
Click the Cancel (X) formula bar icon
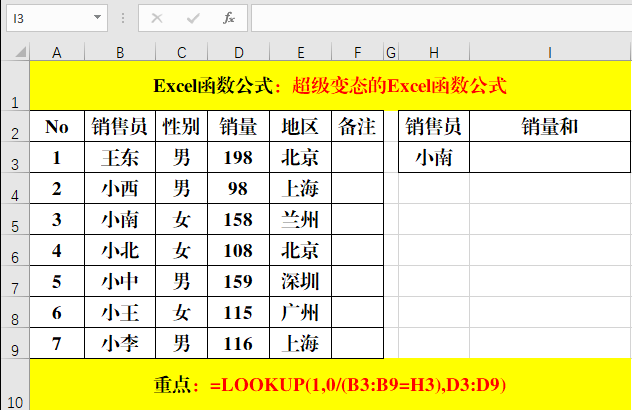click(x=157, y=18)
